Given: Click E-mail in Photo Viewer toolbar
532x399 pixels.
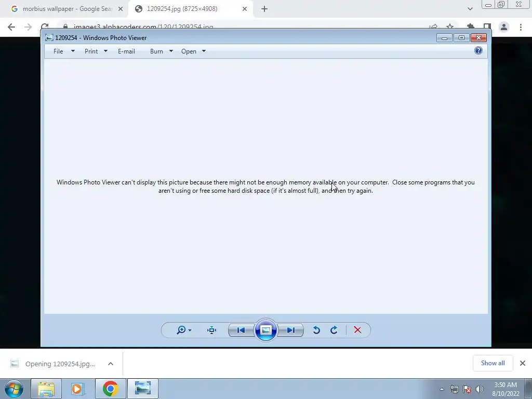Looking at the screenshot, I should 127,51.
